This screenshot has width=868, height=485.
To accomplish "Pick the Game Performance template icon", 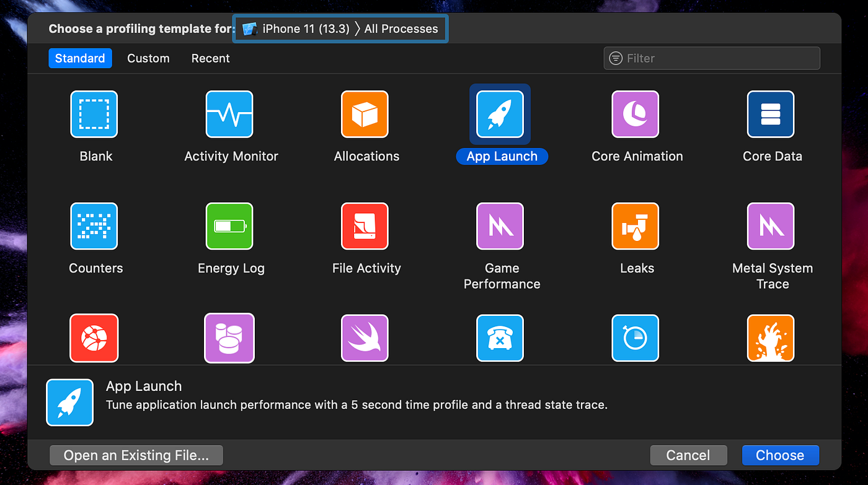I will click(x=500, y=226).
